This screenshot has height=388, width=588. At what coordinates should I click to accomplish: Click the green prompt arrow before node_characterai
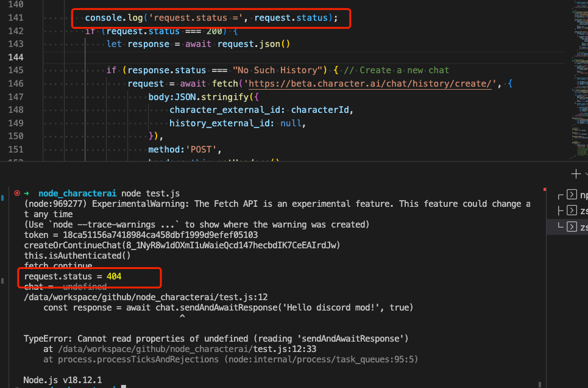coord(27,192)
